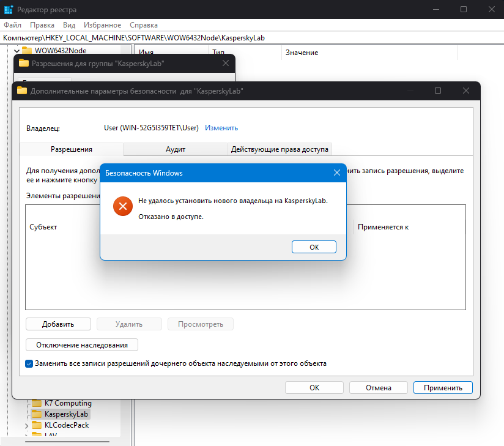
Task: Collapse the WOW6432Node tree node
Action: point(17,51)
